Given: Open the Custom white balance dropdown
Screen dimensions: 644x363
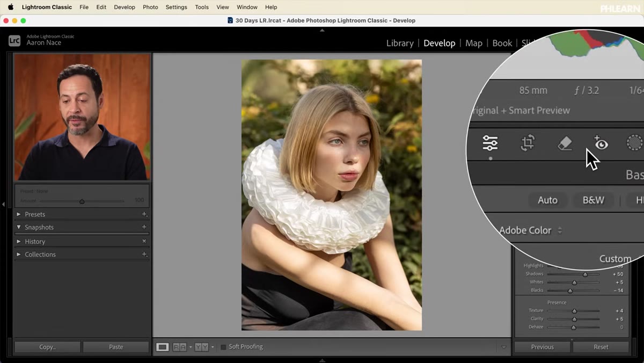Looking at the screenshot, I should (x=615, y=259).
